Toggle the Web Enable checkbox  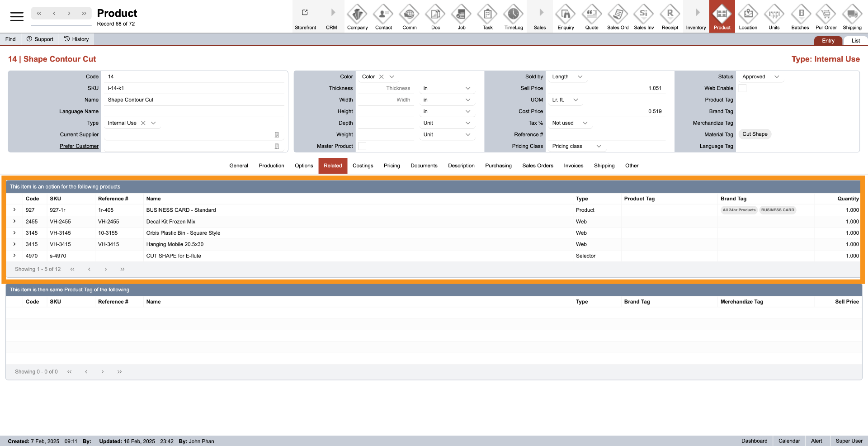point(742,88)
